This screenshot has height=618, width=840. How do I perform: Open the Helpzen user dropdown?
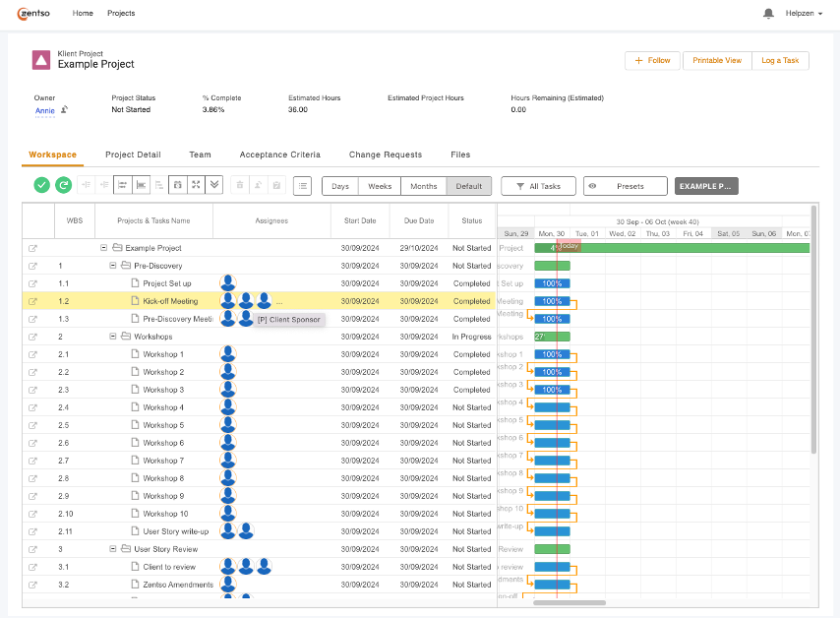(804, 14)
